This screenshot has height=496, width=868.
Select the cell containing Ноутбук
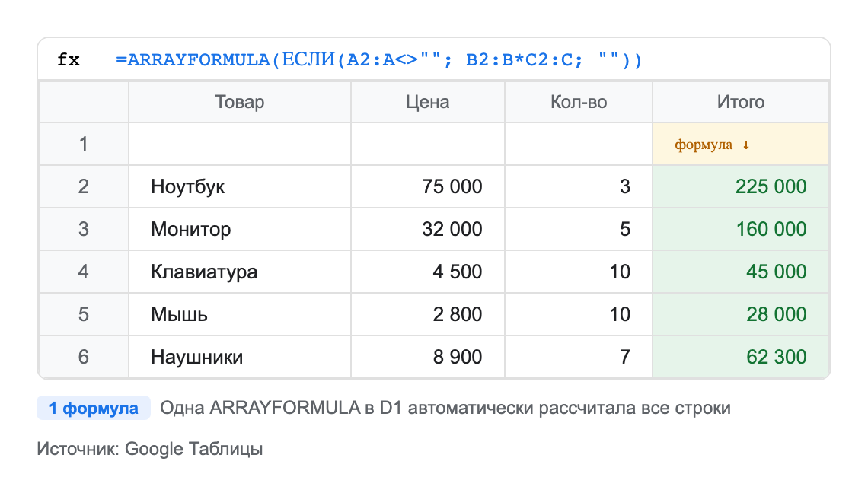(187, 186)
